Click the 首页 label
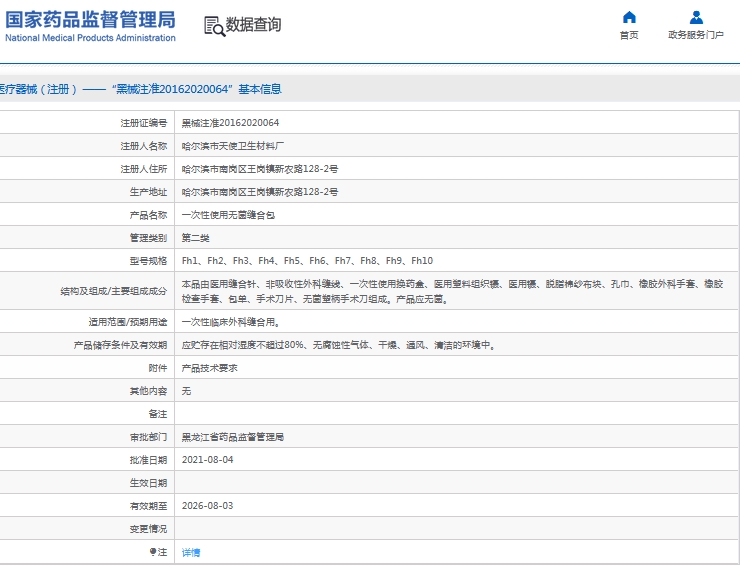 pos(629,35)
